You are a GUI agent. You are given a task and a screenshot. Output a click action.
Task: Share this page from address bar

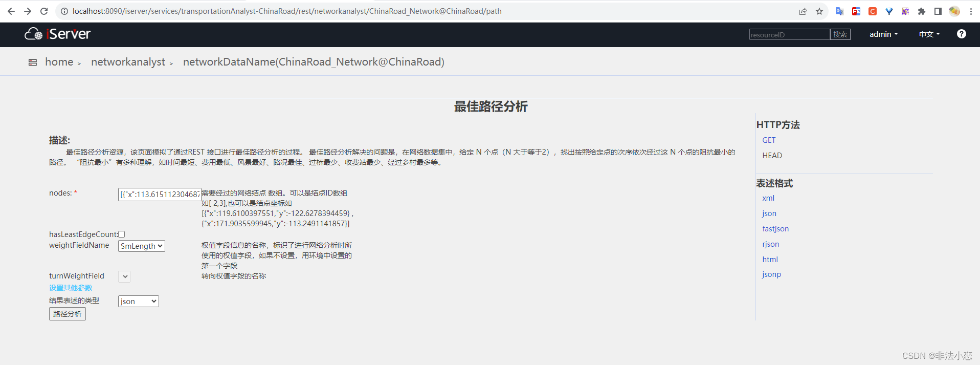click(x=803, y=11)
